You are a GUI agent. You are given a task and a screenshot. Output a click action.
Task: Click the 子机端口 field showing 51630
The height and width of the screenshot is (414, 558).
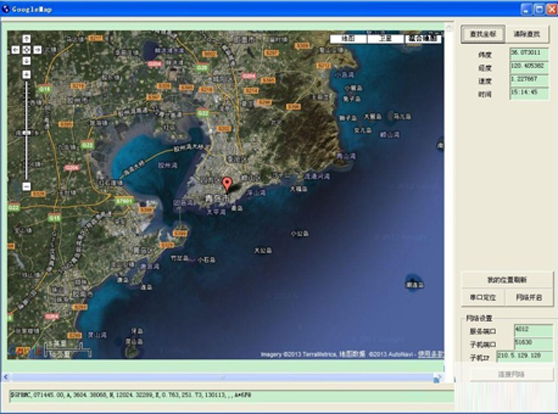coord(533,343)
